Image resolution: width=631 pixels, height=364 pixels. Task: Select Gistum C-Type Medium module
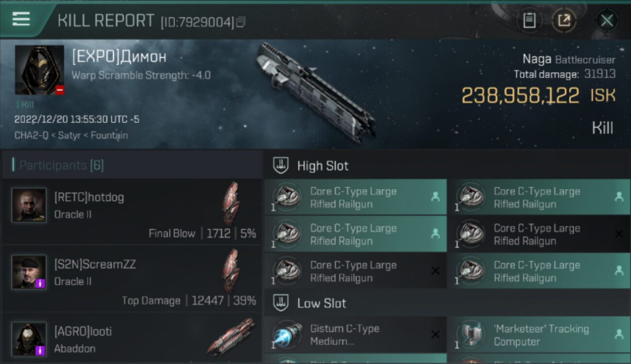click(355, 335)
